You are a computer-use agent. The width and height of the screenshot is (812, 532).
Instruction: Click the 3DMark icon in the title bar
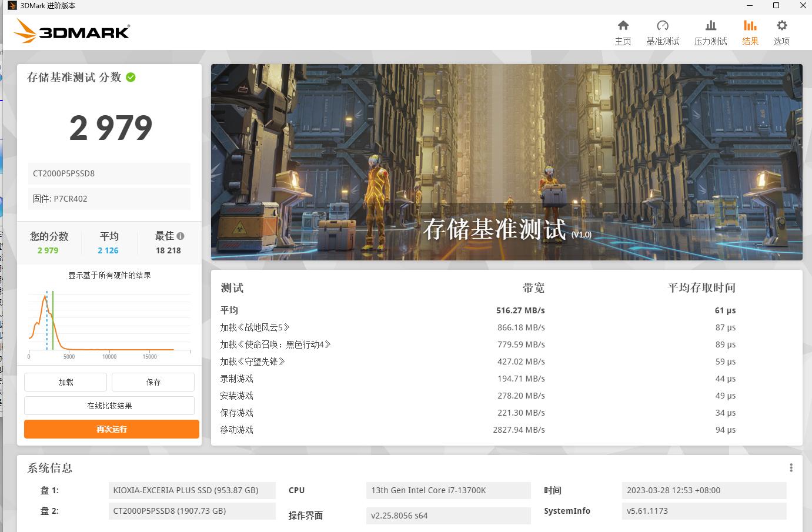coord(11,6)
